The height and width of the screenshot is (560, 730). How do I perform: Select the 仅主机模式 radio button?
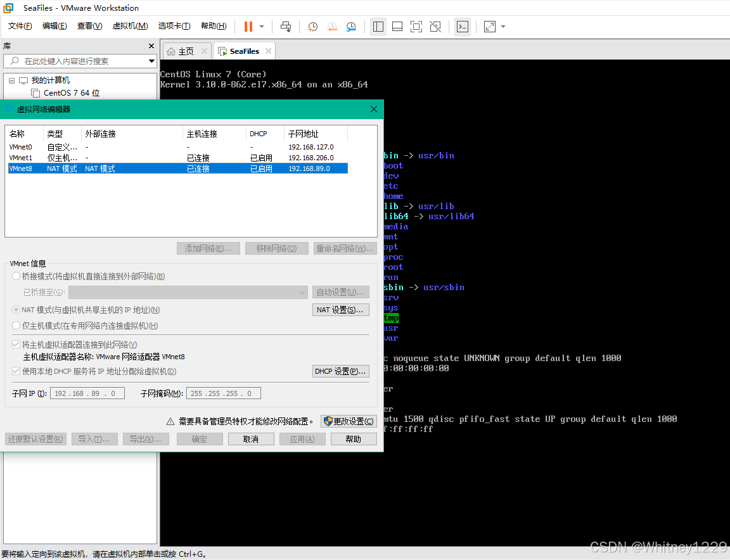16,326
